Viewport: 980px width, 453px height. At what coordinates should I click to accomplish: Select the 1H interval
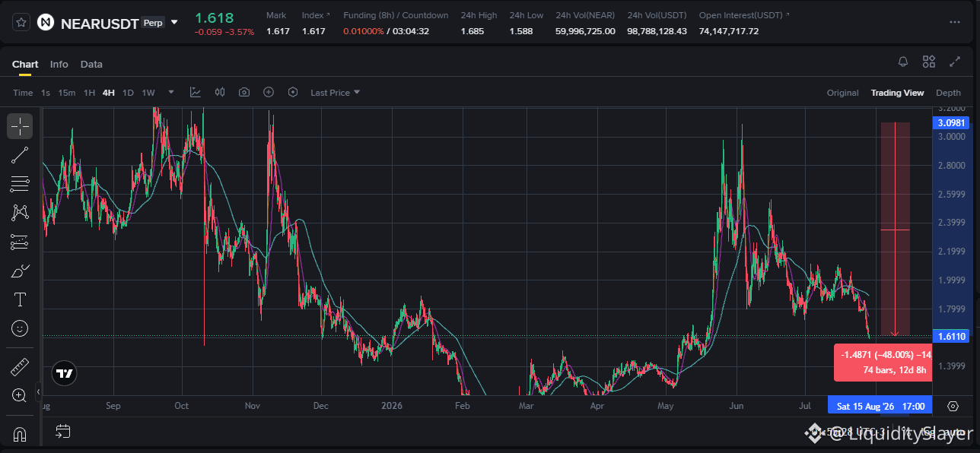click(x=89, y=93)
